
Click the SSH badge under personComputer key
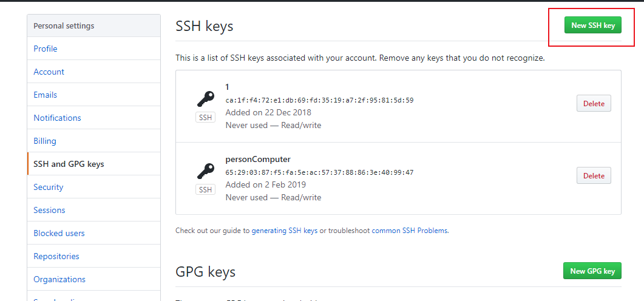(x=206, y=190)
